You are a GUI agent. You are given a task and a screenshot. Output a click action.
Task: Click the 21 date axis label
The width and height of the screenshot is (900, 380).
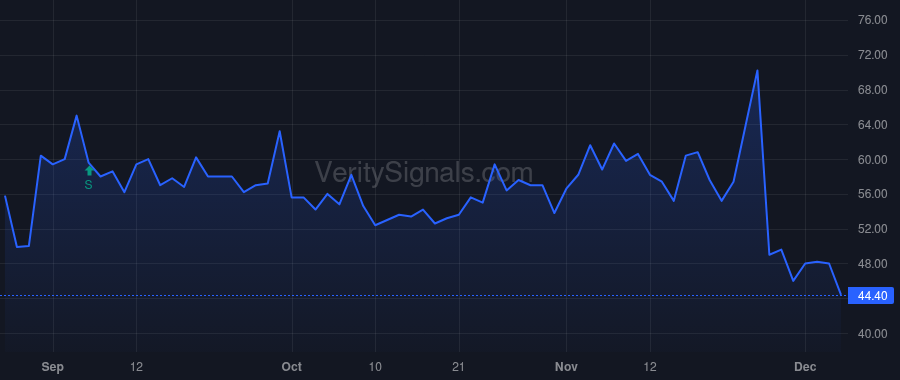[459, 367]
